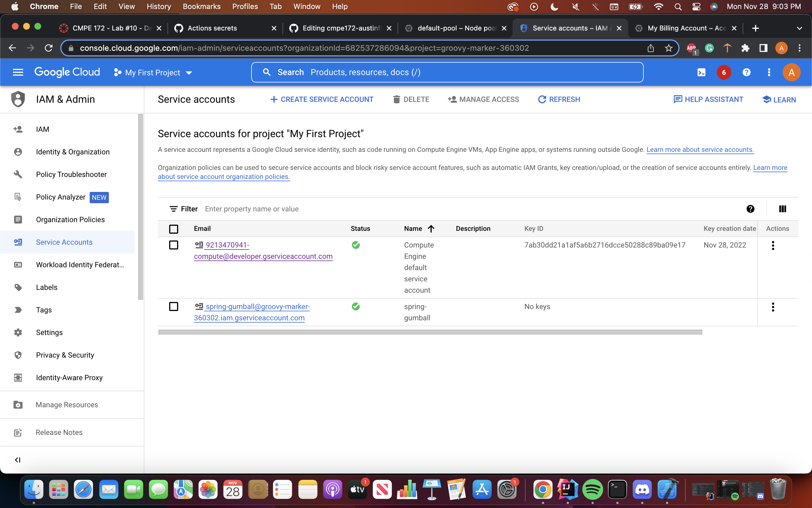Open actions menu for spring-gumball account
Image resolution: width=812 pixels, height=508 pixels.
click(773, 307)
